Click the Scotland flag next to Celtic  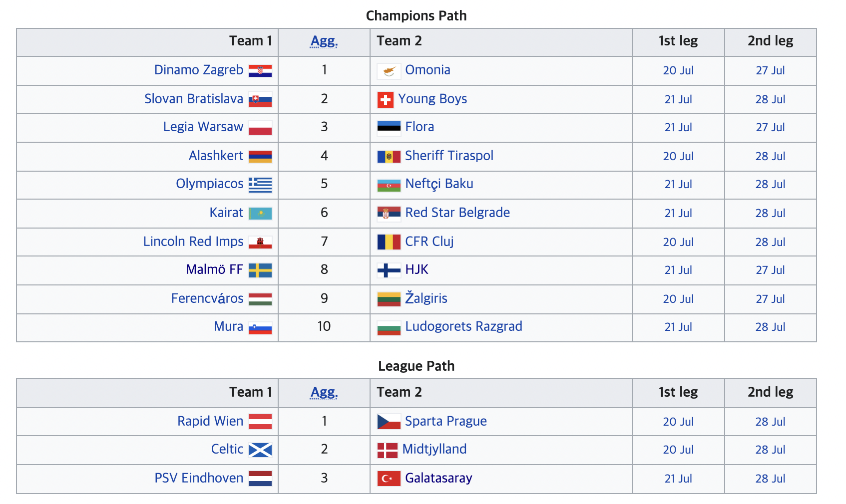coord(260,450)
